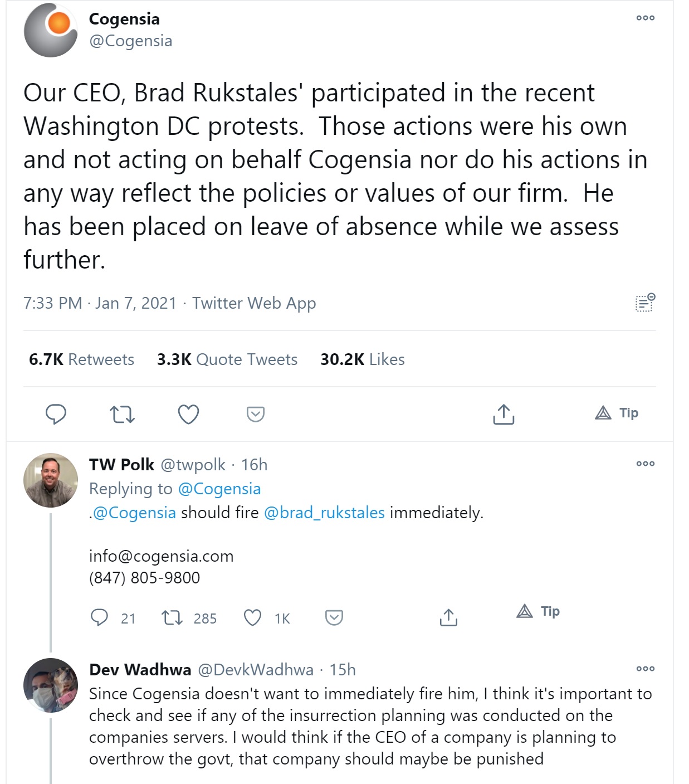Screen dimensions: 689x784
Task: Open the @brad_rukstales mention link
Action: coord(324,513)
